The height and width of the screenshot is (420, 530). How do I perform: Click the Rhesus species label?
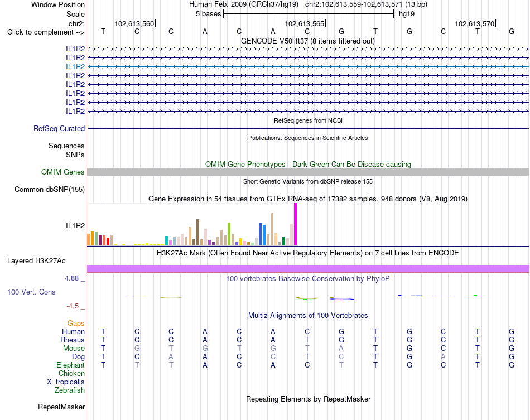pyautogui.click(x=73, y=340)
